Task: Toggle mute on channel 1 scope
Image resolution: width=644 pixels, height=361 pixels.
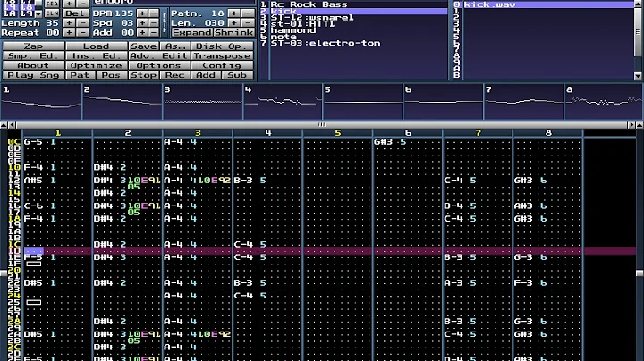Action: (41, 102)
